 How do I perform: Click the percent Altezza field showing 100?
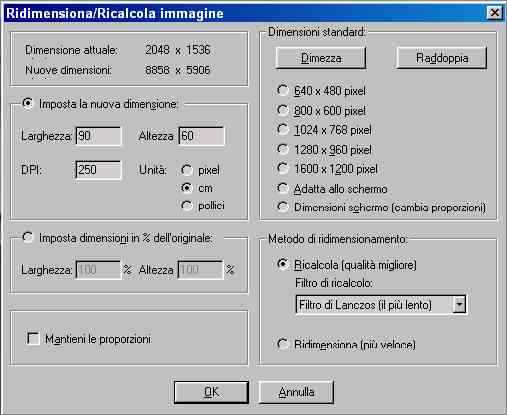pyautogui.click(x=200, y=270)
